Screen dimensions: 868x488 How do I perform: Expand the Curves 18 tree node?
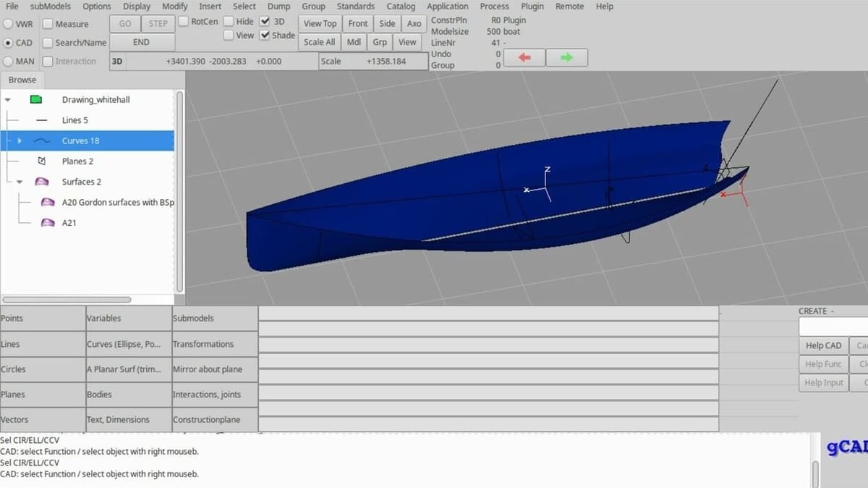click(20, 140)
